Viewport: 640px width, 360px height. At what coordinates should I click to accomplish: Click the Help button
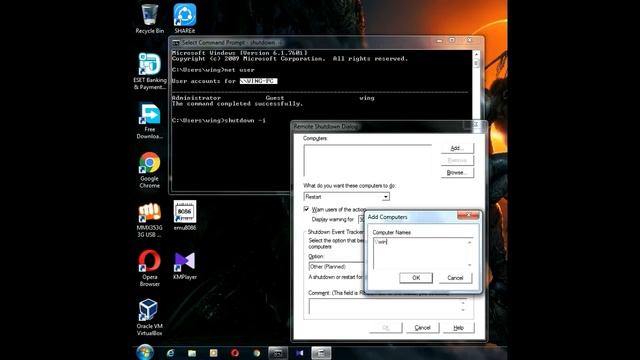(x=458, y=327)
